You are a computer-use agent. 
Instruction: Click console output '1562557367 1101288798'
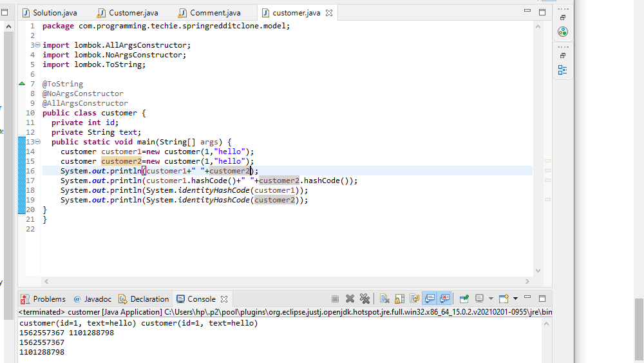(x=66, y=333)
